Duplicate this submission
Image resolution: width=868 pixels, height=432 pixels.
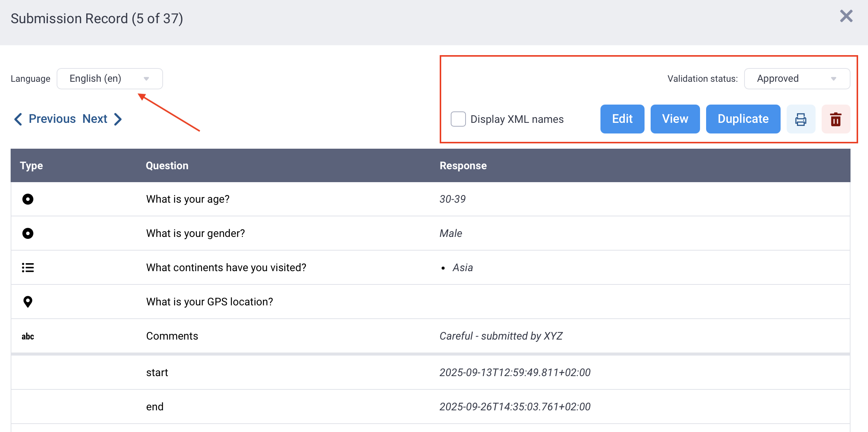743,119
